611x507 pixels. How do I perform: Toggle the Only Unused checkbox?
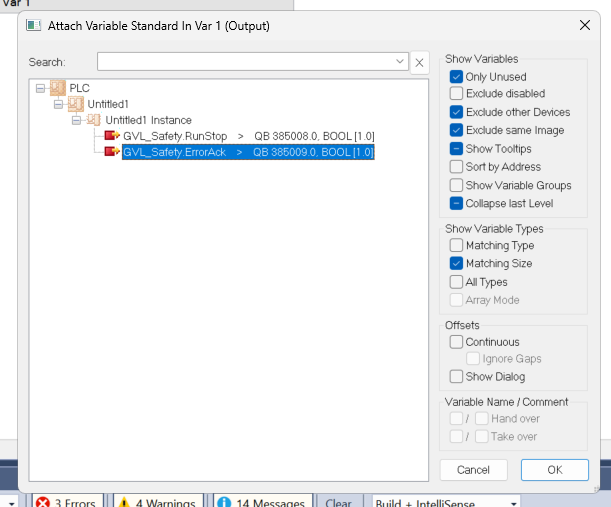tap(456, 77)
